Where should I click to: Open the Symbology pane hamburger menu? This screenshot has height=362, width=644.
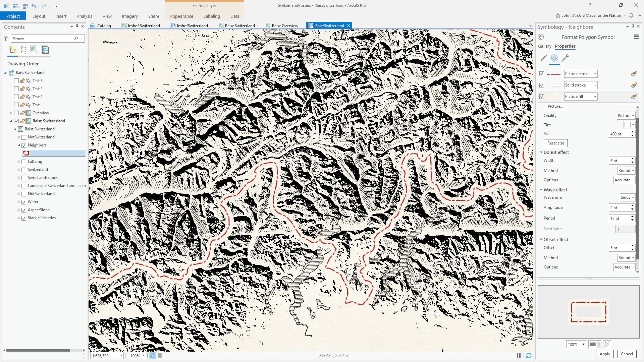[x=636, y=37]
